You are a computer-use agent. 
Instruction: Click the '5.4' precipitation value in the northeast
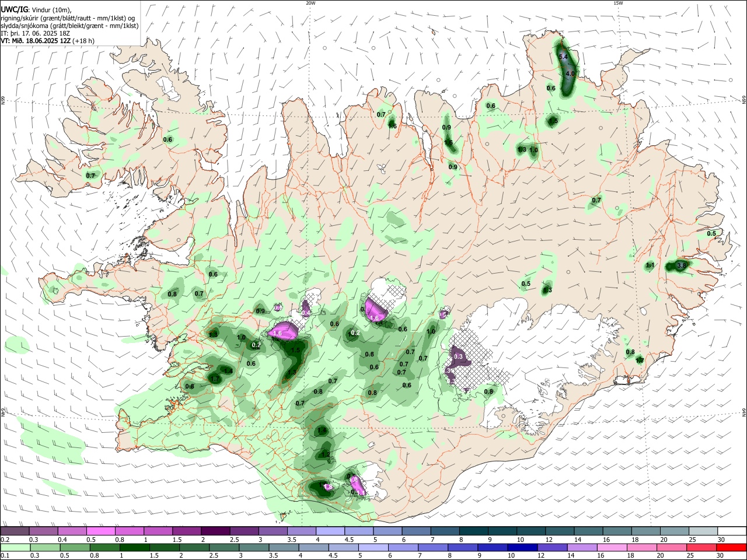[563, 57]
